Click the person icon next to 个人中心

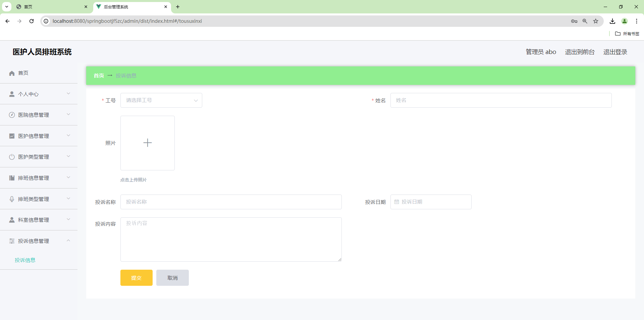point(12,94)
